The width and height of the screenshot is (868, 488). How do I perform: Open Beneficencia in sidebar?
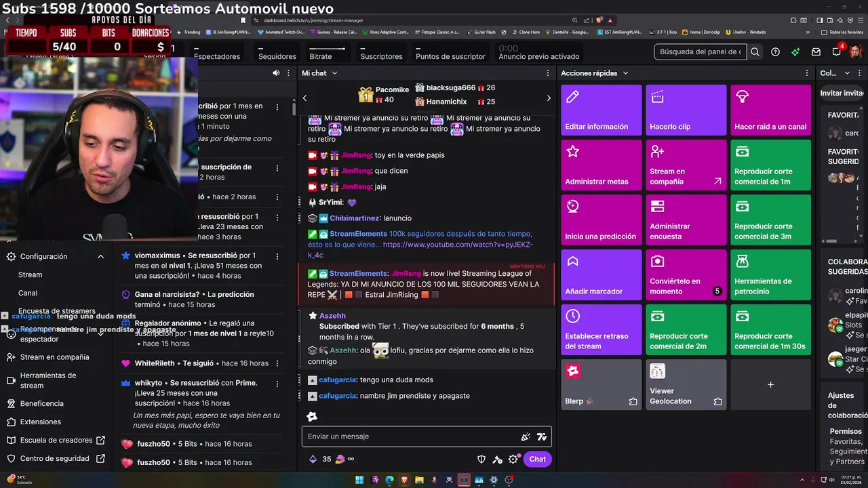click(41, 403)
